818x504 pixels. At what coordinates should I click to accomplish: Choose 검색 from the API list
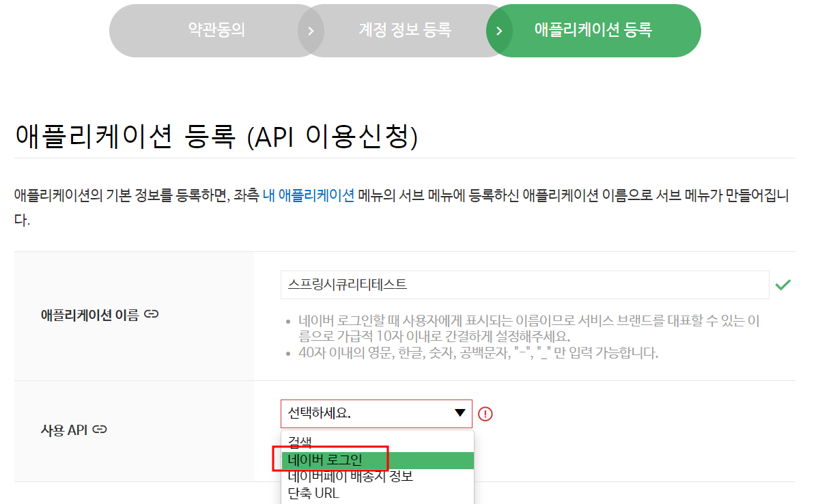[x=377, y=441]
